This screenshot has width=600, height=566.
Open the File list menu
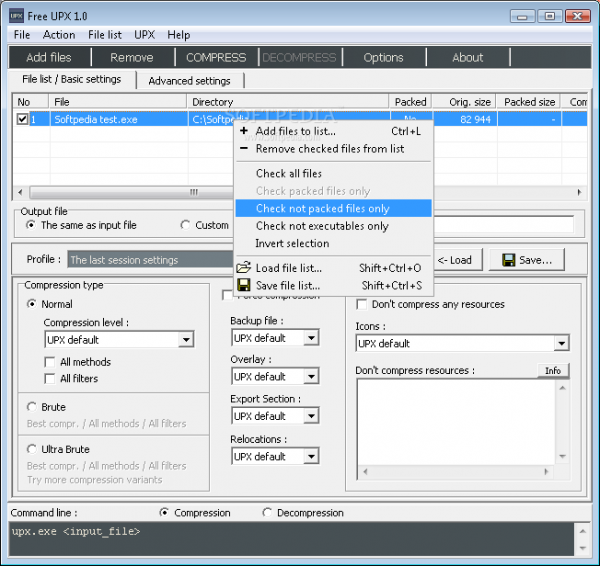[105, 35]
